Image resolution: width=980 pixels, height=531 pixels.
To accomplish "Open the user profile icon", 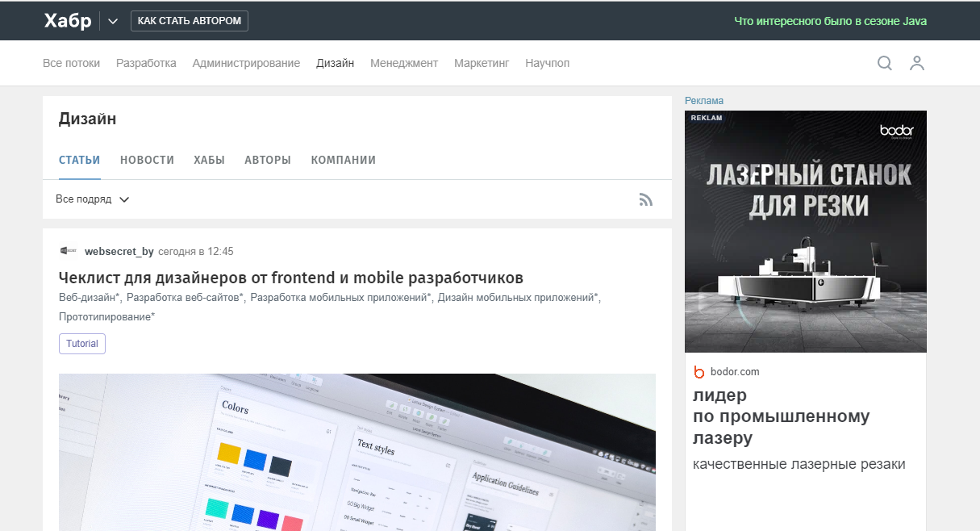I will pos(917,63).
